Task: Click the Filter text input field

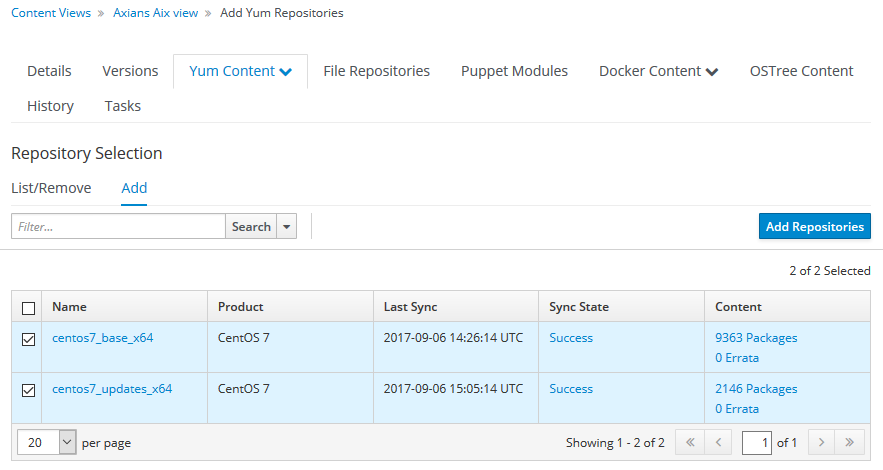Action: tap(118, 227)
